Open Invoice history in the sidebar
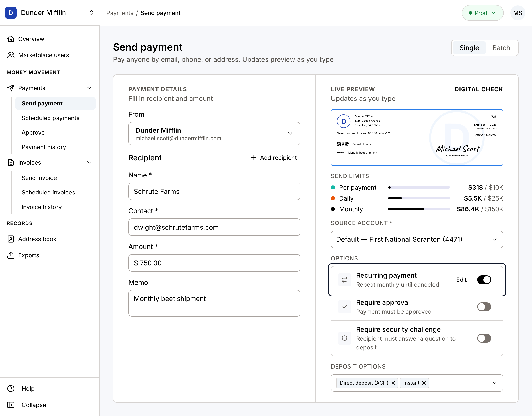Image resolution: width=532 pixels, height=416 pixels. point(42,207)
